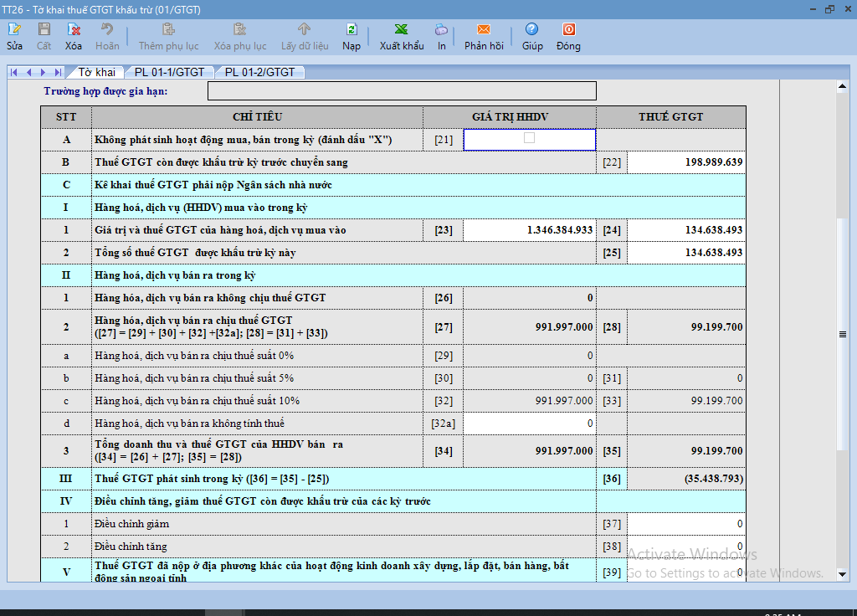Screen dimensions: 857x616
Task: Click field [23] value 1.346.384.933
Action: pyautogui.click(x=529, y=230)
